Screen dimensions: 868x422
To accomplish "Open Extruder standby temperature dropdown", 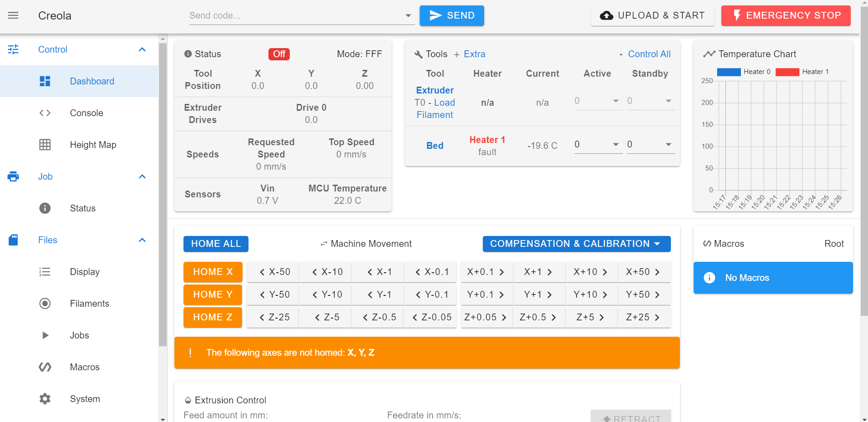I will point(669,101).
